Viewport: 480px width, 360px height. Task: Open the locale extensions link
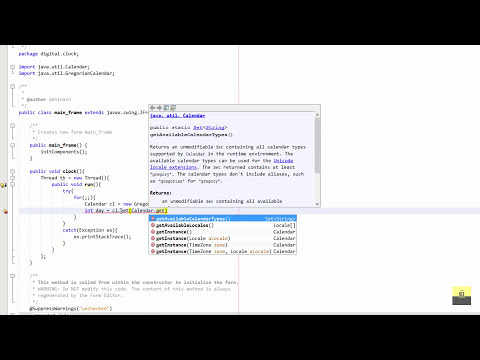(x=173, y=167)
